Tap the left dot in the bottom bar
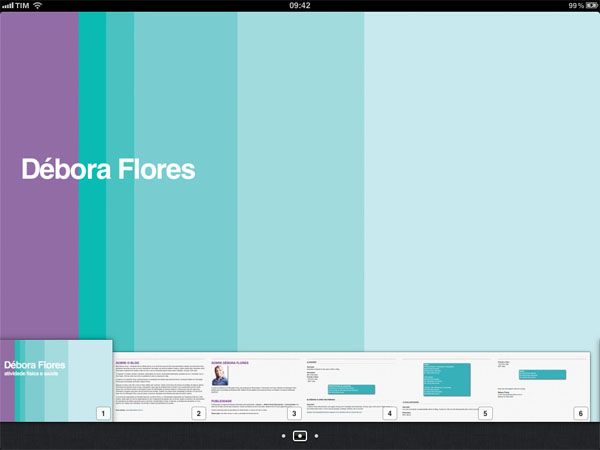This screenshot has width=600, height=450. coord(283,436)
